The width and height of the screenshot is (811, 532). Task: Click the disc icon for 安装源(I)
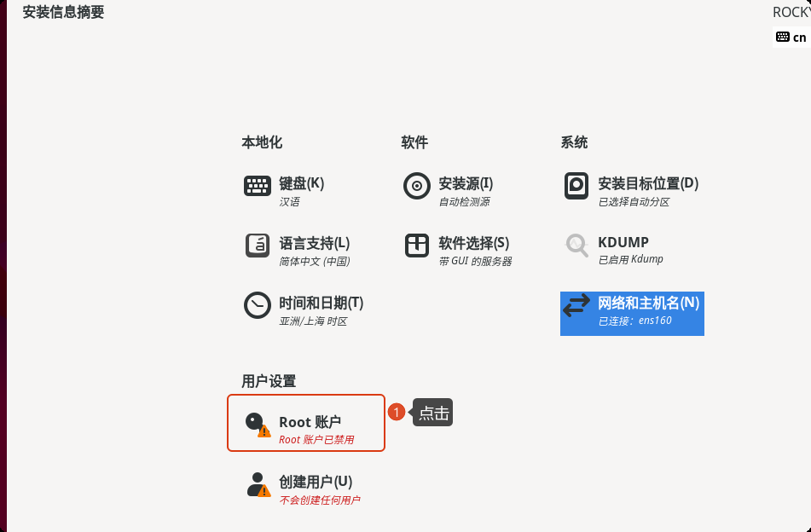coord(417,186)
